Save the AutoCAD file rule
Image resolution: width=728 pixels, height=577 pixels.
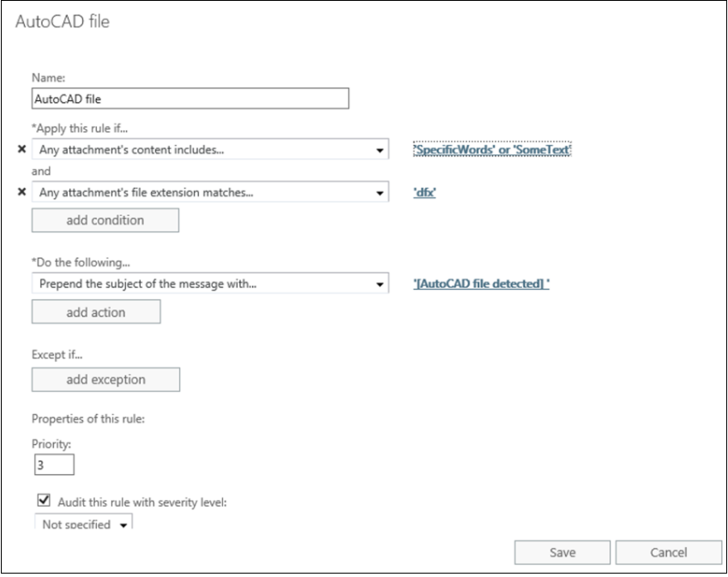coord(563,552)
